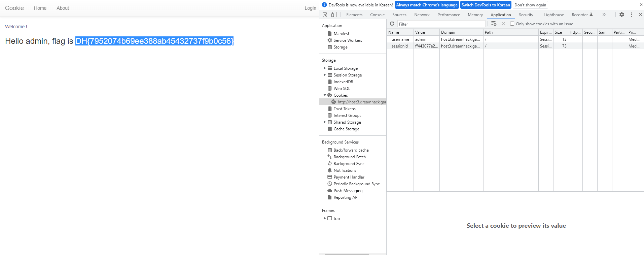Click the Manifest file icon
This screenshot has width=644, height=255.
point(330,33)
